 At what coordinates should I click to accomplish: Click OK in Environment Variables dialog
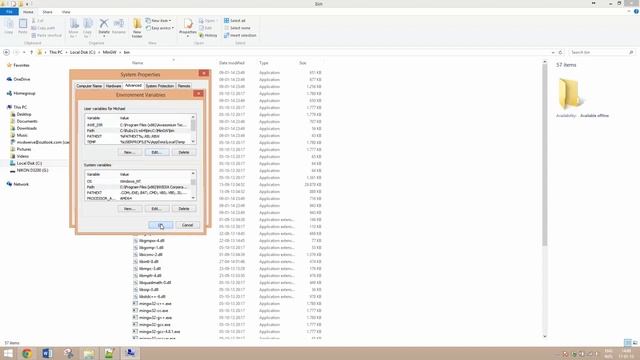(x=160, y=225)
